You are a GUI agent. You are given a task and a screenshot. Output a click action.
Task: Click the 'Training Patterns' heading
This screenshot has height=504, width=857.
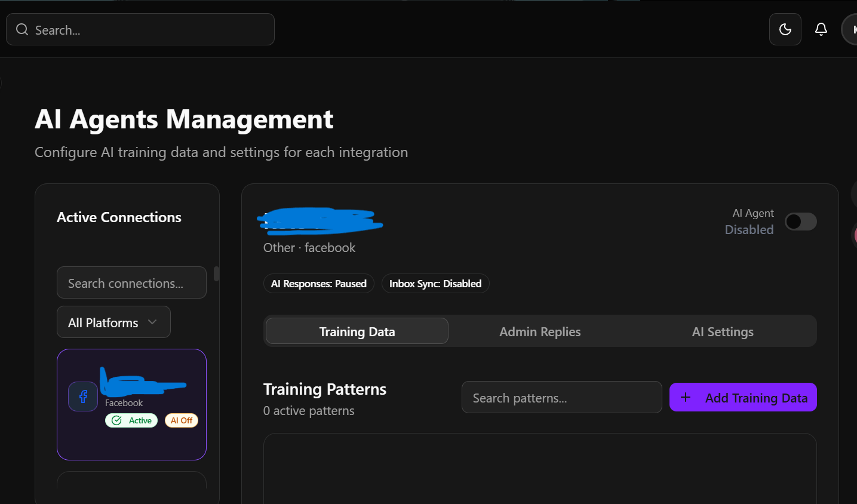point(325,389)
